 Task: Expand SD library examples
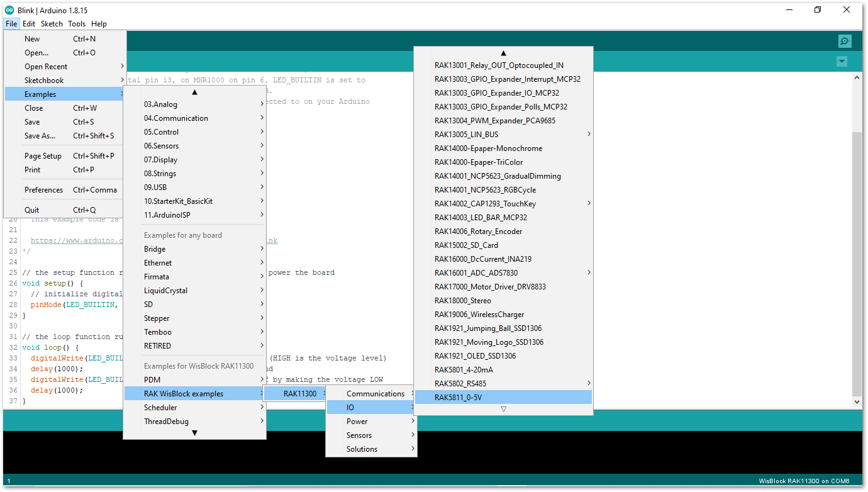click(195, 305)
